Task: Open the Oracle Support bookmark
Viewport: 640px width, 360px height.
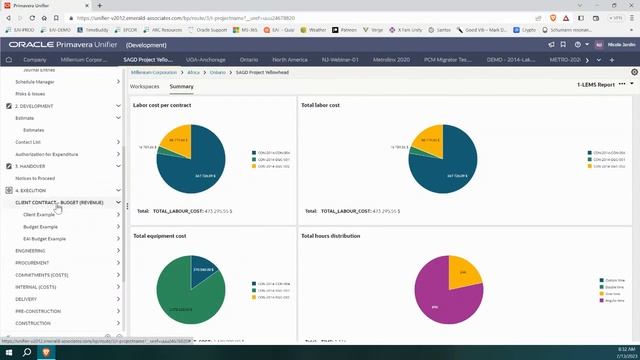Action: coord(207,30)
